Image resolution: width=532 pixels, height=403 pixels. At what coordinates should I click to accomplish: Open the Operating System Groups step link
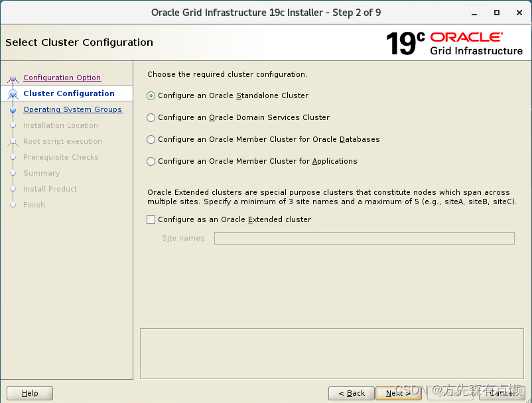click(x=72, y=109)
